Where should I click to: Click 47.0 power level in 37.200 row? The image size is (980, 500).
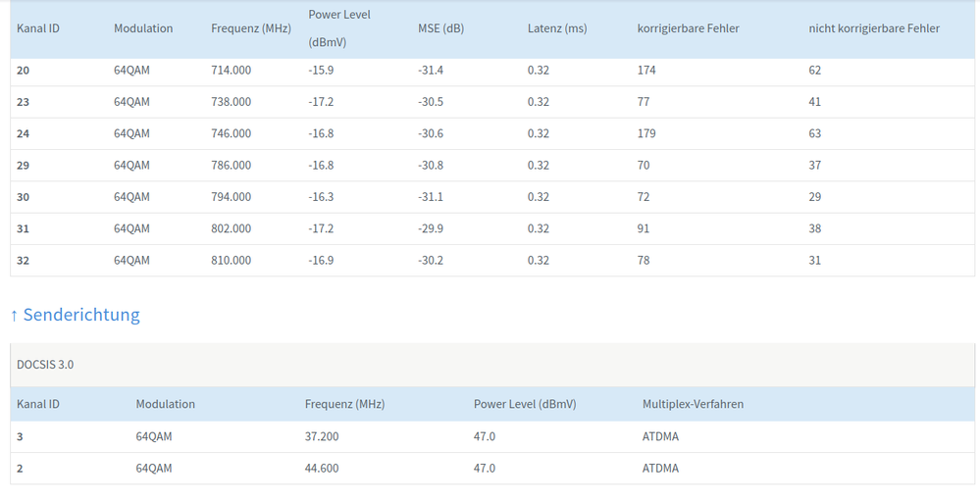coord(485,436)
